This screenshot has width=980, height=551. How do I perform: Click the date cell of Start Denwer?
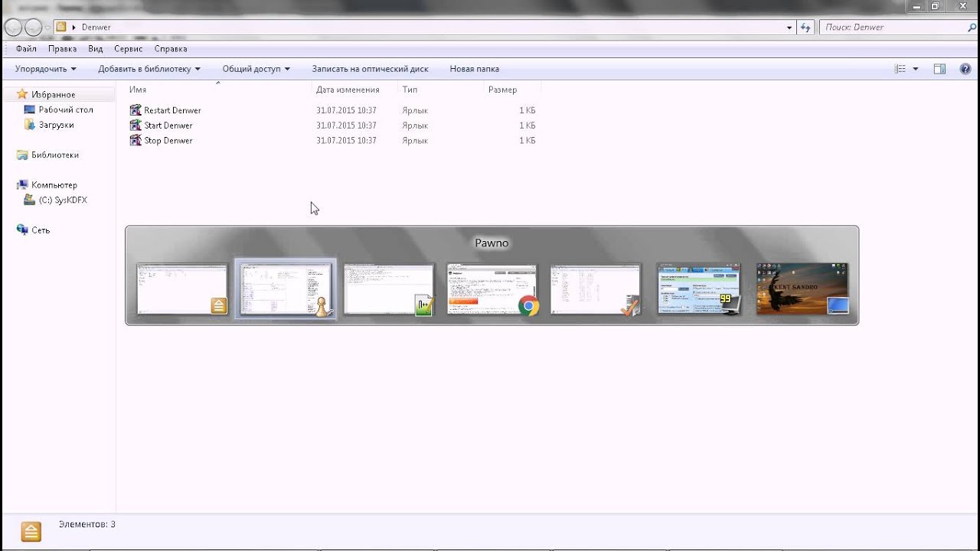pyautogui.click(x=346, y=126)
